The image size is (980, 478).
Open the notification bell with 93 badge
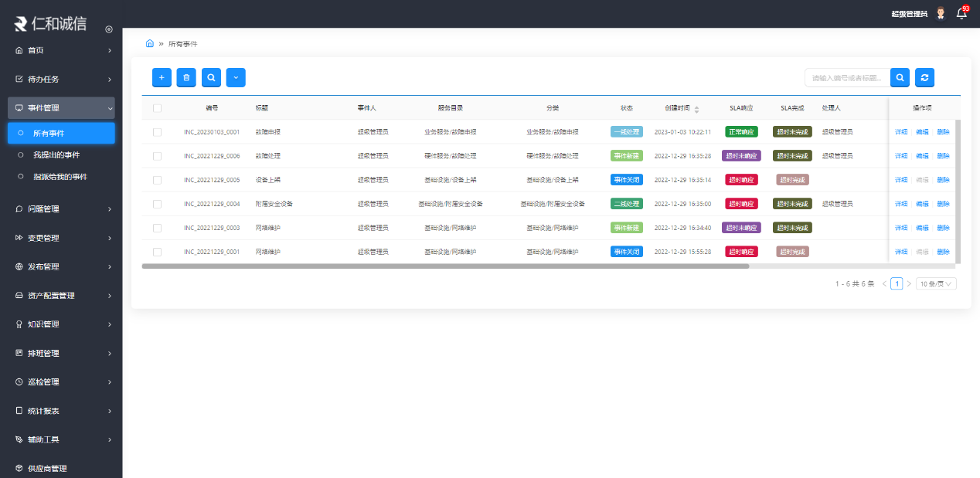[961, 13]
